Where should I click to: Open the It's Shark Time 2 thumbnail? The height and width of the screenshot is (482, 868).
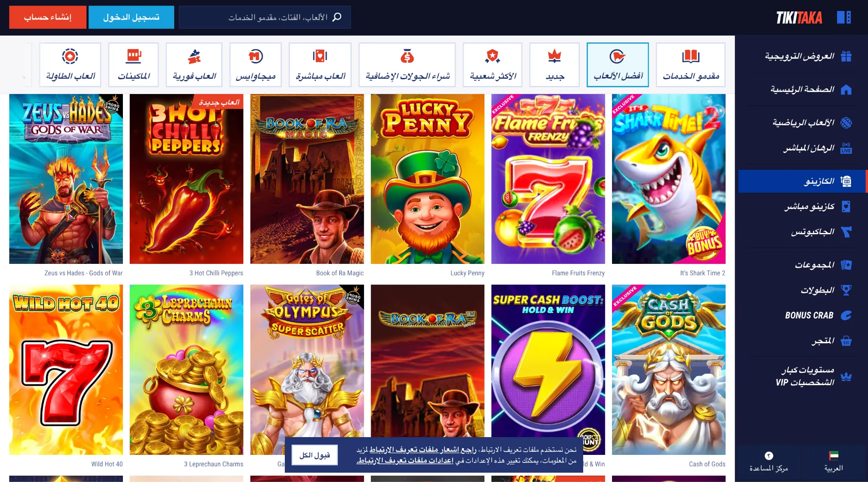pyautogui.click(x=669, y=179)
